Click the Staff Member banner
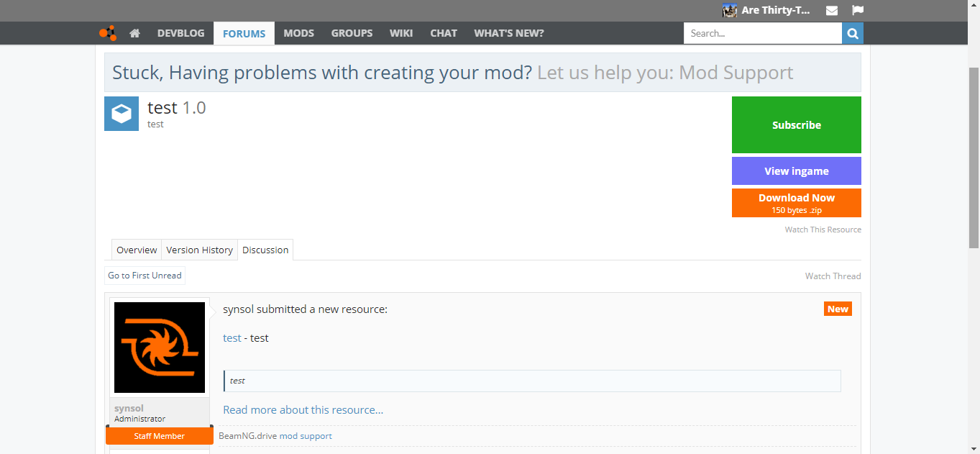The width and height of the screenshot is (980, 454). [160, 436]
